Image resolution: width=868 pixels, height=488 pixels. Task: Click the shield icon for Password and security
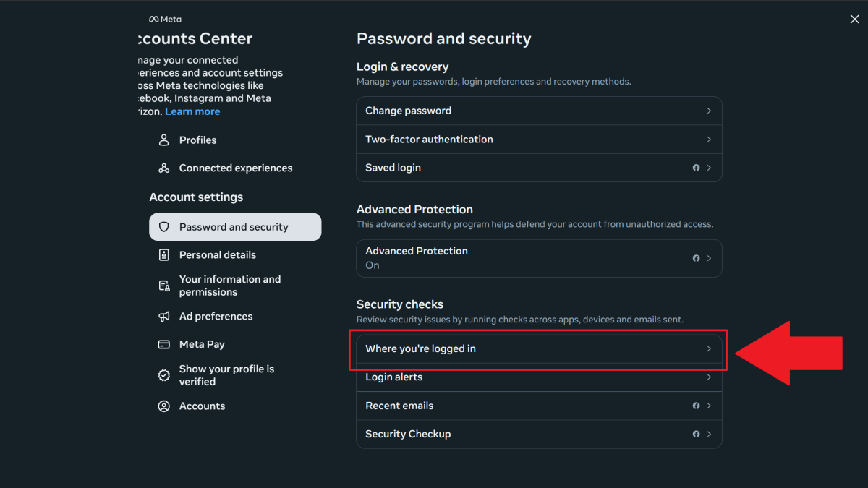[163, 227]
